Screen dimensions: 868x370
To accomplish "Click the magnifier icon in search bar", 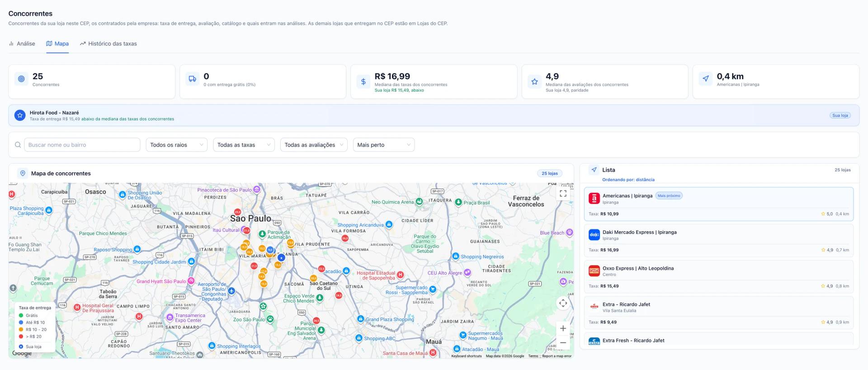I will (x=18, y=145).
